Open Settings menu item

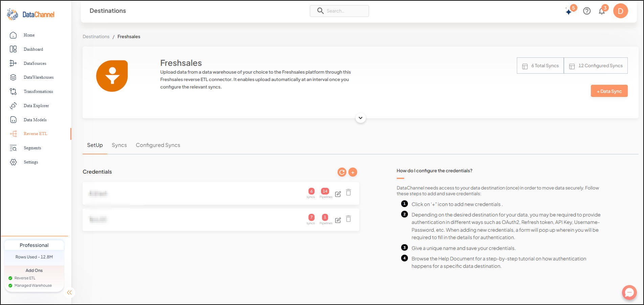31,162
